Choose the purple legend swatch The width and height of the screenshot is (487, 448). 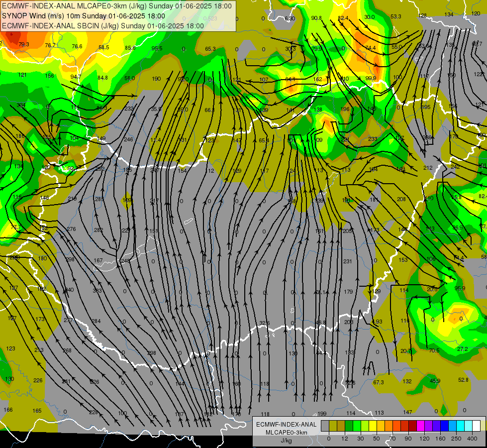pyautogui.click(x=429, y=426)
